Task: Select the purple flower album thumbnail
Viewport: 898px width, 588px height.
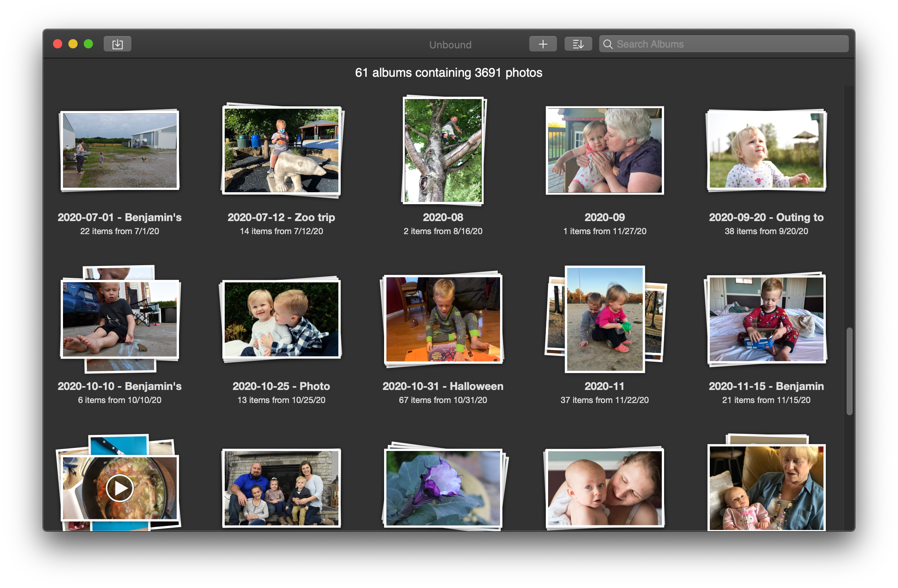Action: (443, 488)
